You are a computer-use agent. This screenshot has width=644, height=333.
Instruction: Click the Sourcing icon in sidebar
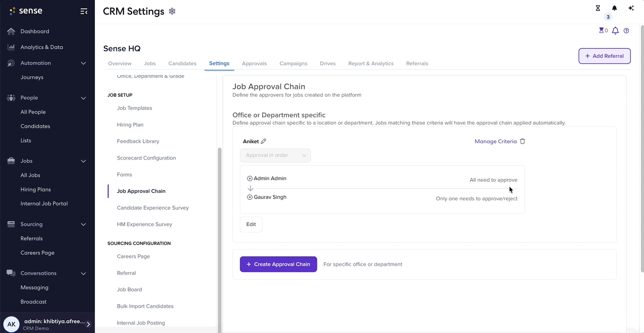[11, 224]
